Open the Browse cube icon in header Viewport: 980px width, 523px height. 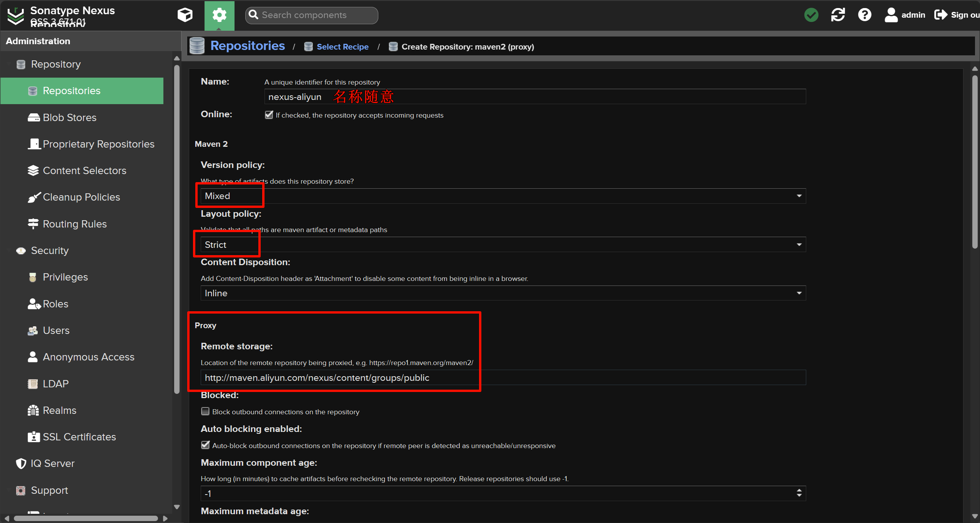185,15
